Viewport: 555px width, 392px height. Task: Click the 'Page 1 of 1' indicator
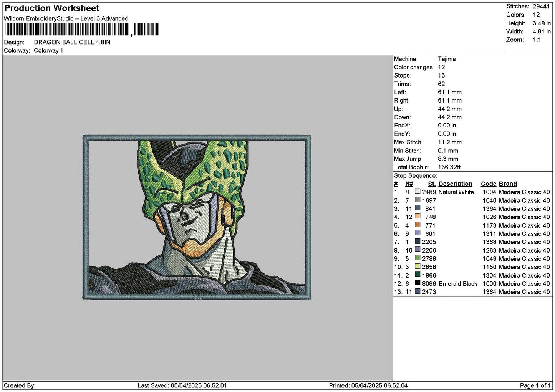(535, 385)
